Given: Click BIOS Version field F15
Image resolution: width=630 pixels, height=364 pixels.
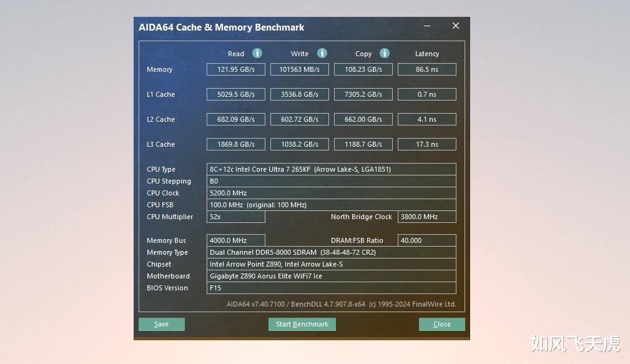Looking at the screenshot, I should click(x=332, y=288).
